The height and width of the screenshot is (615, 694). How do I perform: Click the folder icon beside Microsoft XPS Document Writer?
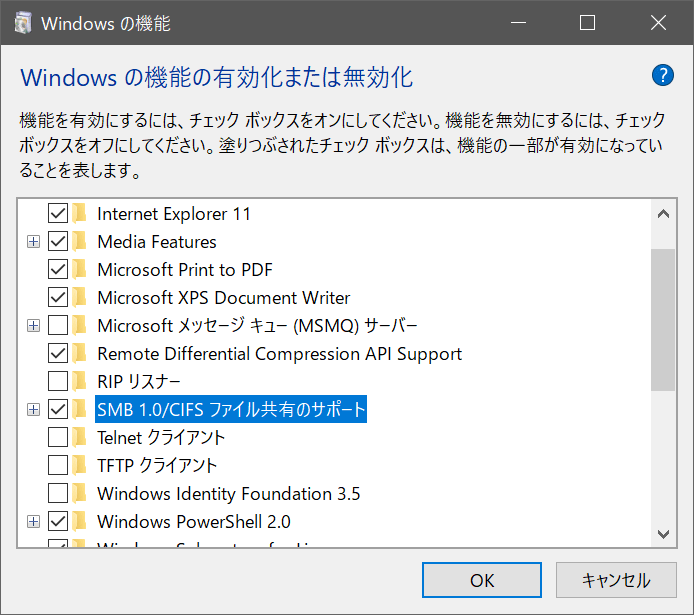[x=80, y=297]
